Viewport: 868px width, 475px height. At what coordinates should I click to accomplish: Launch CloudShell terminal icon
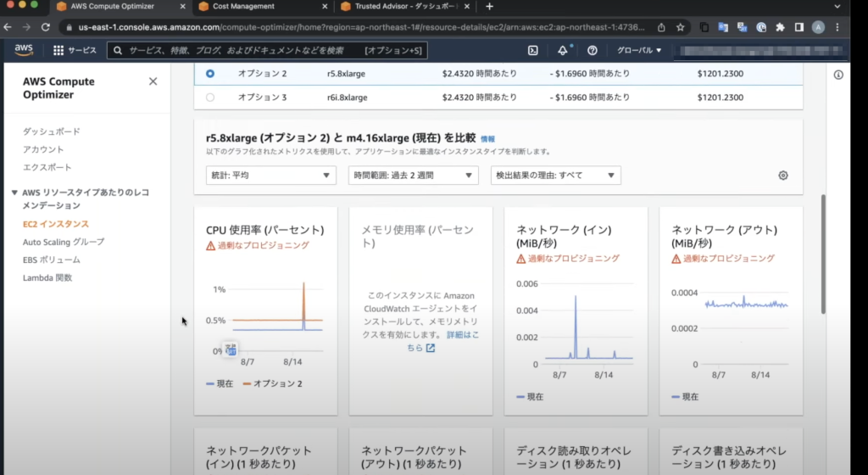pyautogui.click(x=532, y=50)
